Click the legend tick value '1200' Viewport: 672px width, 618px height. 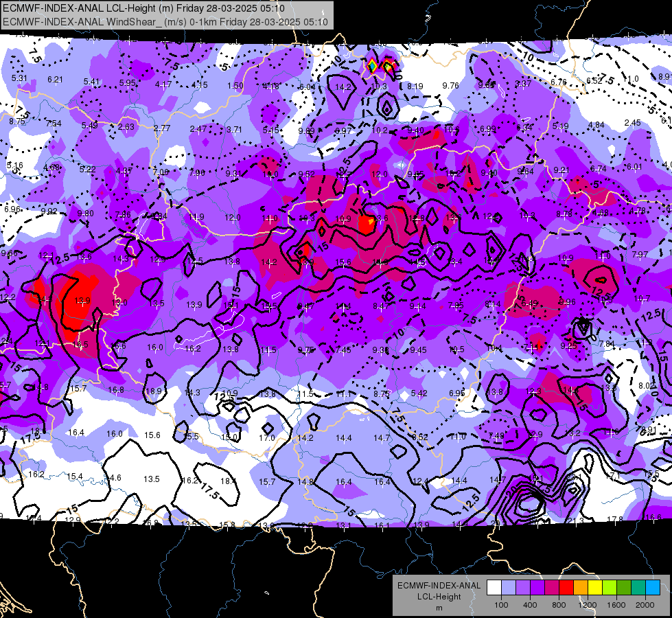pos(588,605)
